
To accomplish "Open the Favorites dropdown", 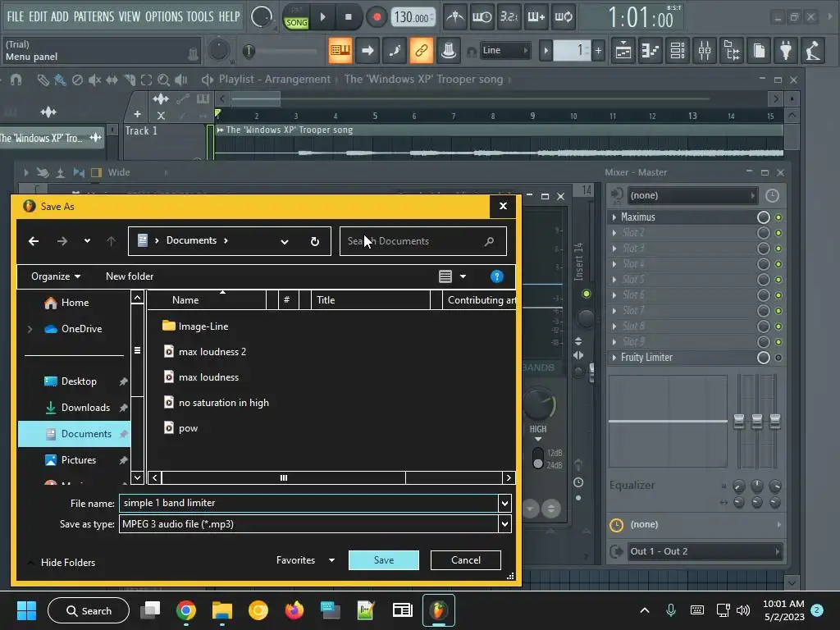I will [x=305, y=559].
